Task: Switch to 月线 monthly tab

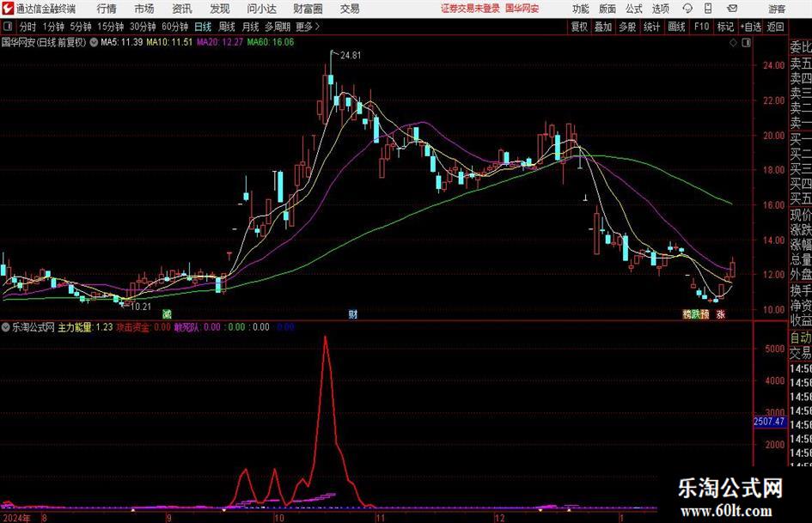Action: click(x=250, y=27)
